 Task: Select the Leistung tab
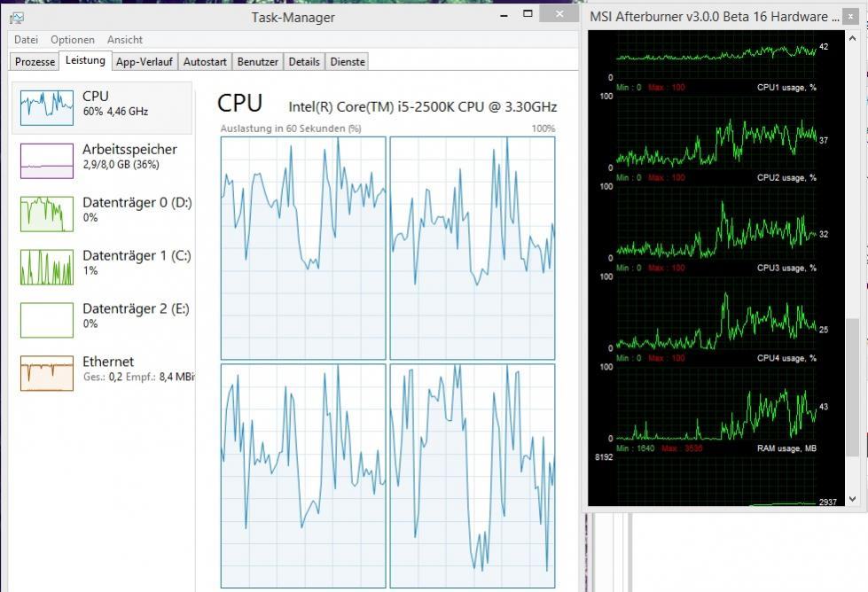(x=85, y=60)
